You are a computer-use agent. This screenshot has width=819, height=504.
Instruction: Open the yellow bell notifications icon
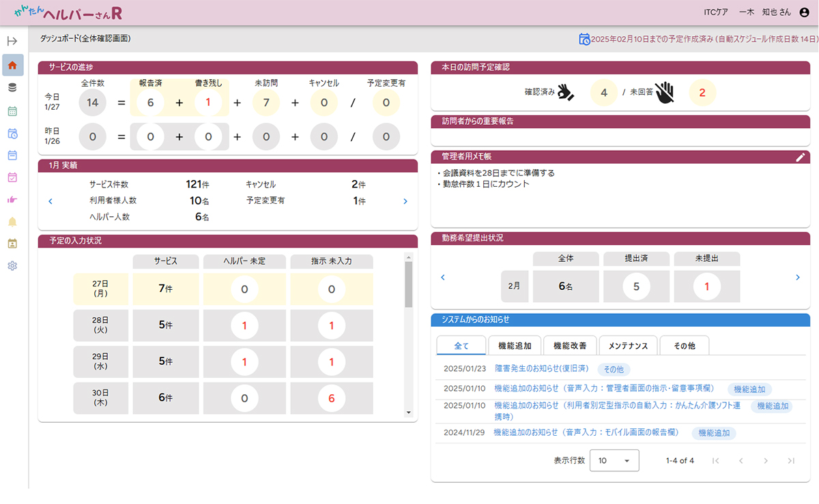[x=12, y=222]
